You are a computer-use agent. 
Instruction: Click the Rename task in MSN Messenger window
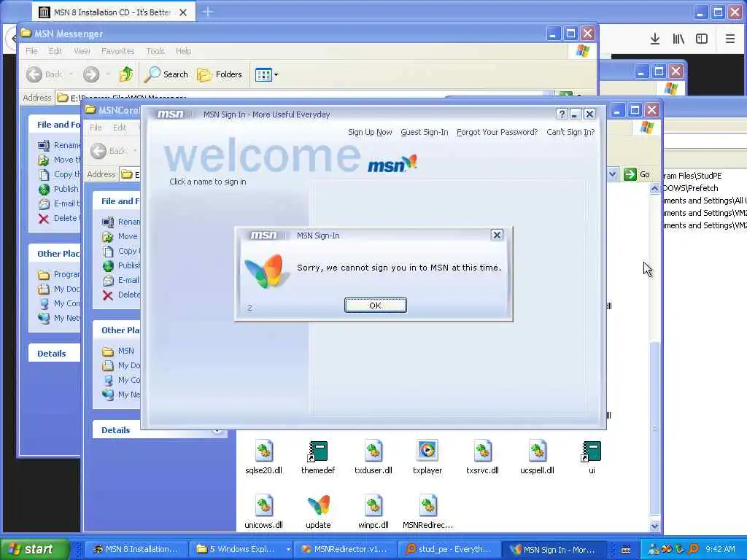coord(59,145)
